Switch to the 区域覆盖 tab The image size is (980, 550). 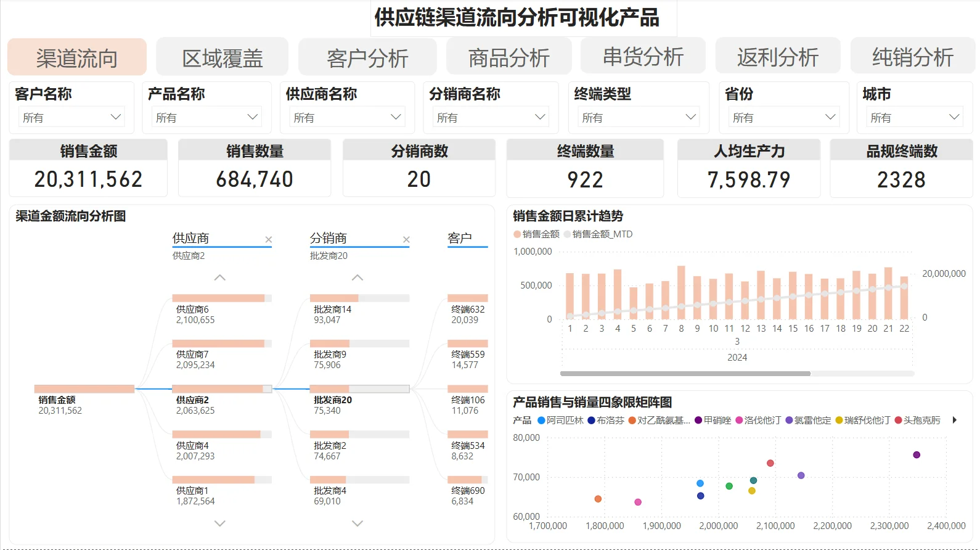[x=223, y=57]
